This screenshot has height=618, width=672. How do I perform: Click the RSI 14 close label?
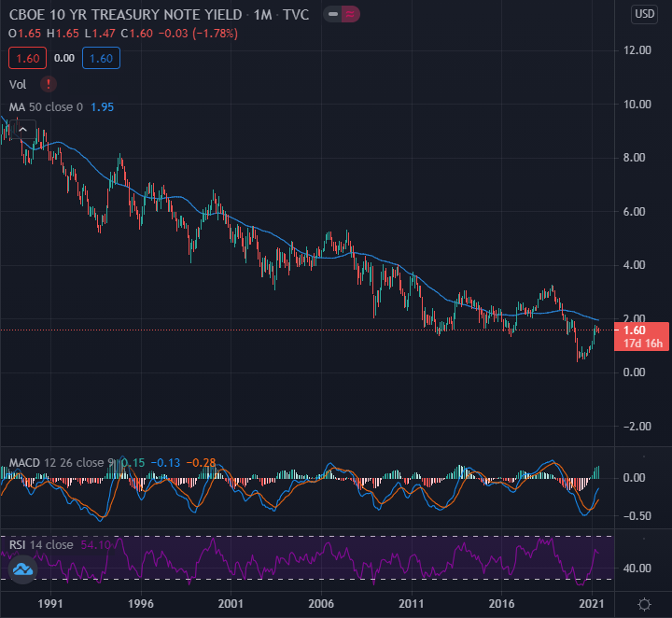click(x=41, y=544)
